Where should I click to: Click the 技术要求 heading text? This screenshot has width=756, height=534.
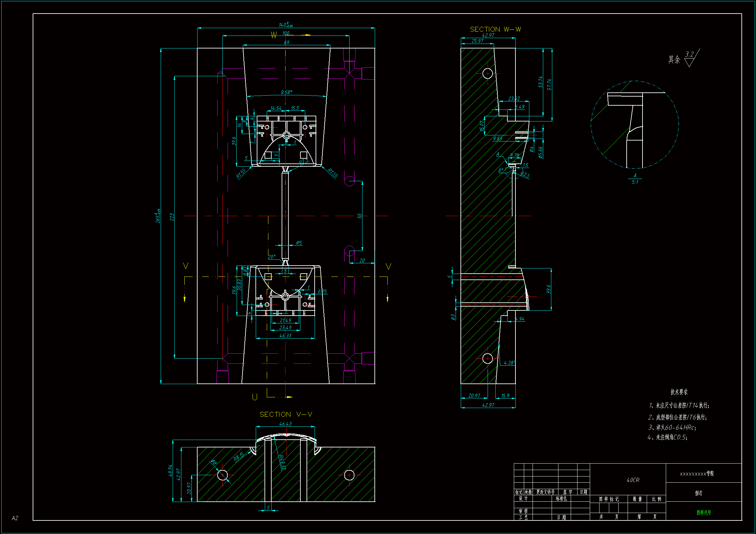click(679, 392)
